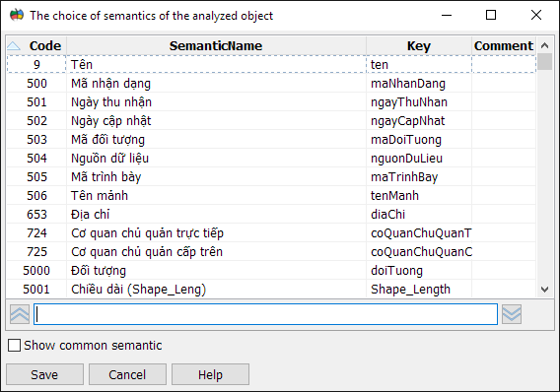Image resolution: width=560 pixels, height=392 pixels.
Task: Click the double down-arrow search next icon
Action: tap(512, 314)
